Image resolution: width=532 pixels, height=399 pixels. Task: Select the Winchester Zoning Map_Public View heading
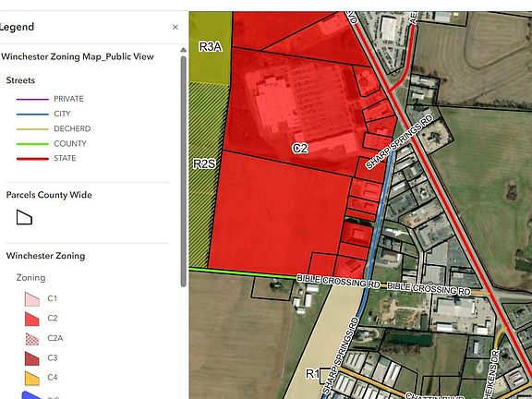[x=78, y=56]
